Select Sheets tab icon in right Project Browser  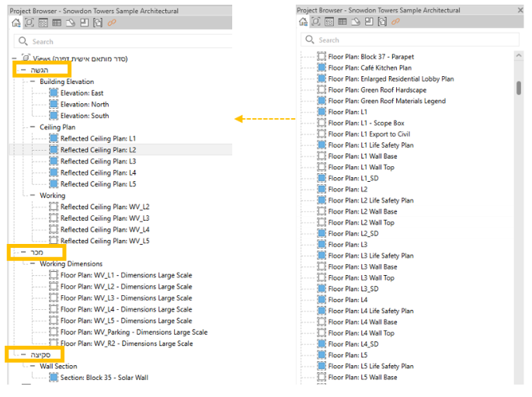point(356,22)
